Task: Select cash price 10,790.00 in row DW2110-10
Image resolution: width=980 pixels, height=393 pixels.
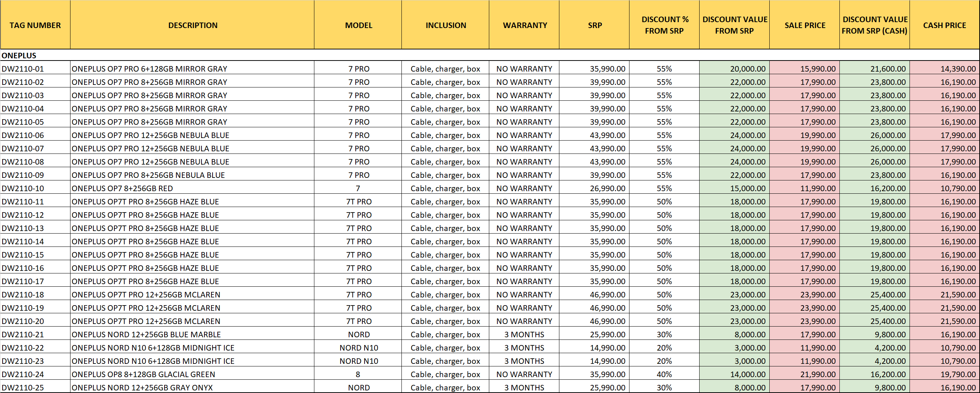Action: [x=945, y=188]
